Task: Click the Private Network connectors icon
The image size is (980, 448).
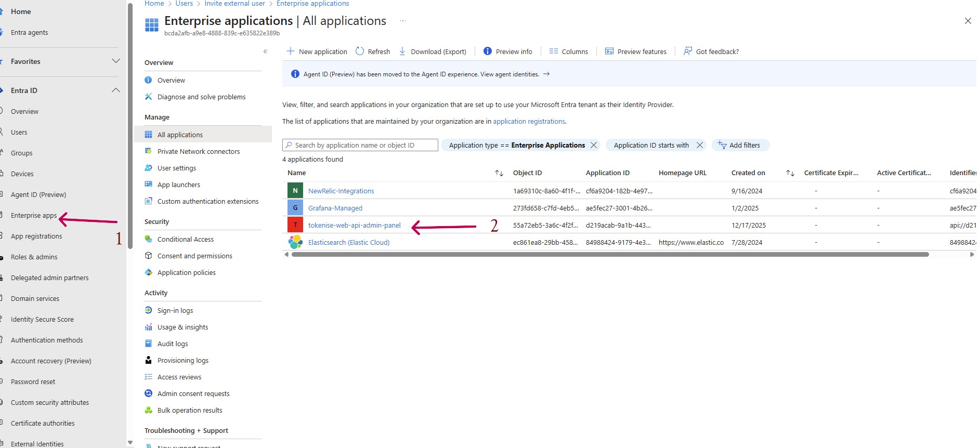Action: pos(148,151)
